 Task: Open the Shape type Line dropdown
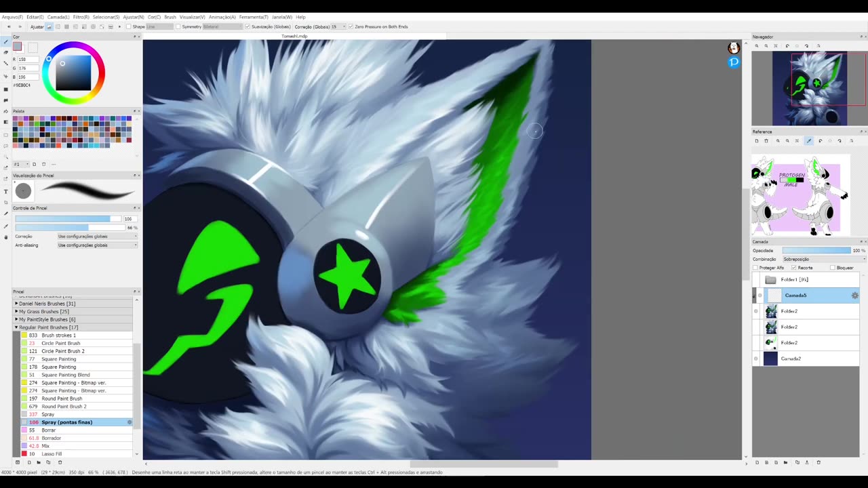(x=160, y=26)
